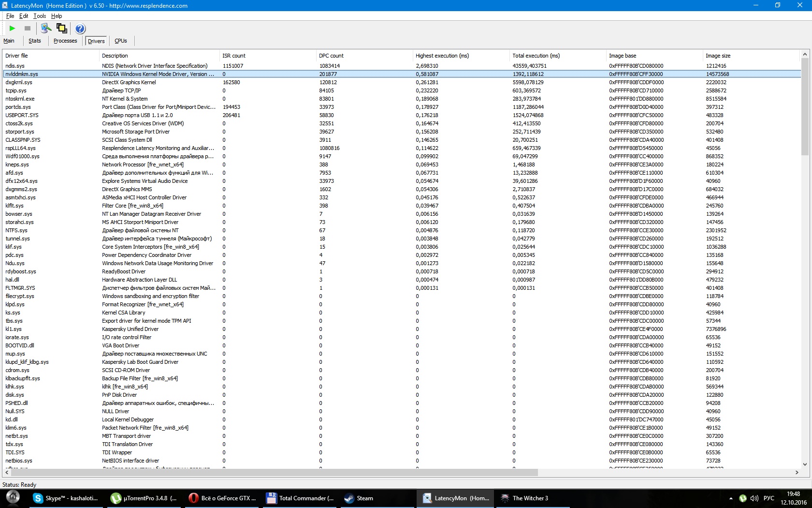
Task: Click the horizontal scrollbar thumb
Action: point(274,472)
